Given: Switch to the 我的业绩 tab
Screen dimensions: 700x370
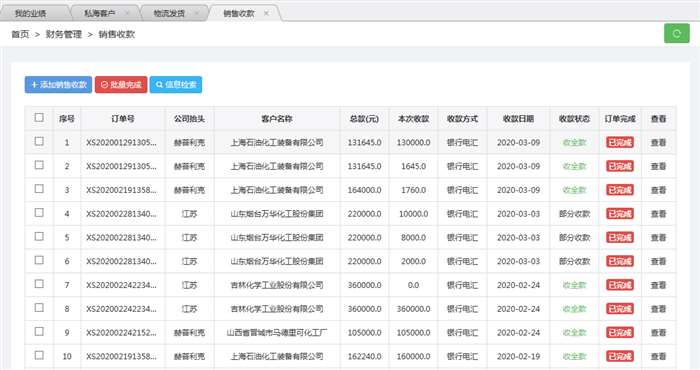Looking at the screenshot, I should [x=30, y=13].
